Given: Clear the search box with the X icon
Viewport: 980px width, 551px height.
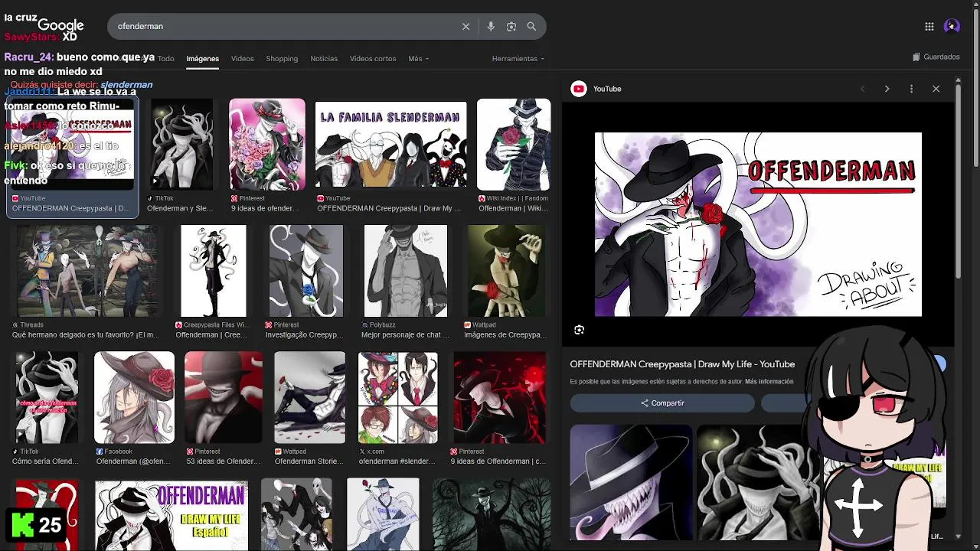Looking at the screenshot, I should pyautogui.click(x=465, y=26).
